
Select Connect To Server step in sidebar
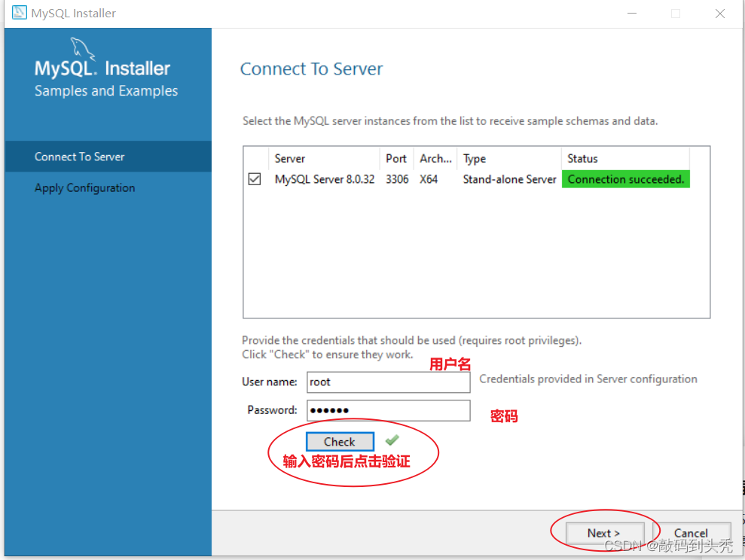click(x=108, y=157)
